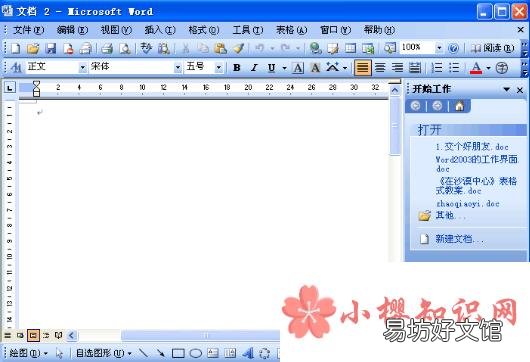
Task: Open the zoom 100% dropdown
Action: click(439, 48)
